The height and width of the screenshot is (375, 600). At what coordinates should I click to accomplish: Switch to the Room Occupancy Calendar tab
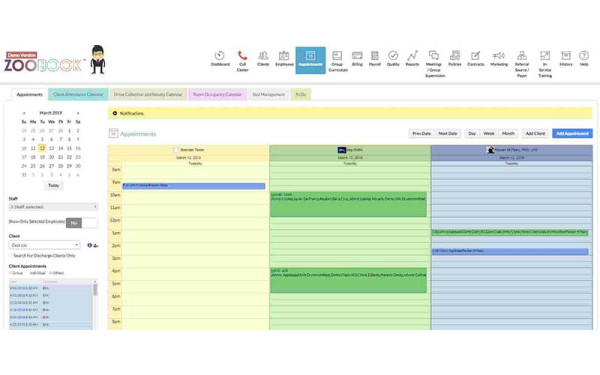[217, 94]
